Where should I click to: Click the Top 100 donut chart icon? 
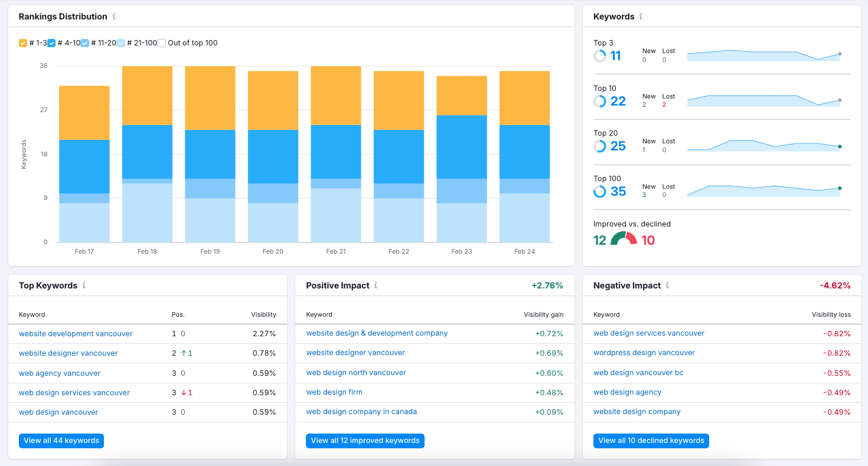[600, 192]
